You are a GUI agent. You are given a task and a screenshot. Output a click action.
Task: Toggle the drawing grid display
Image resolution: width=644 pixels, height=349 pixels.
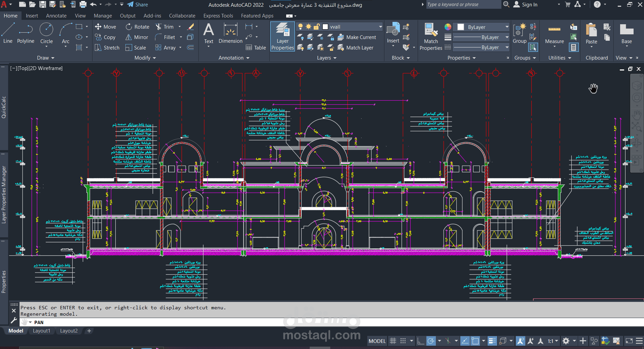393,341
